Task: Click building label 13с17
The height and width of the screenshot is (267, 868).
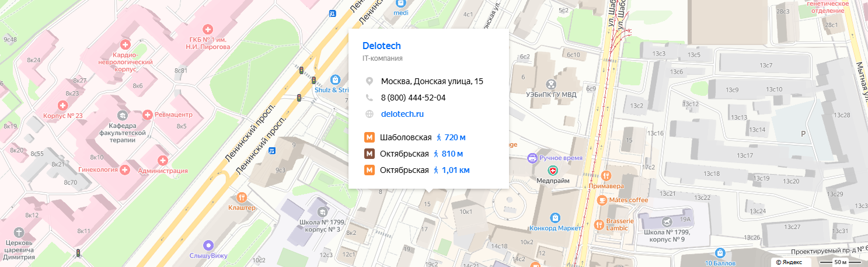Action: point(745,155)
